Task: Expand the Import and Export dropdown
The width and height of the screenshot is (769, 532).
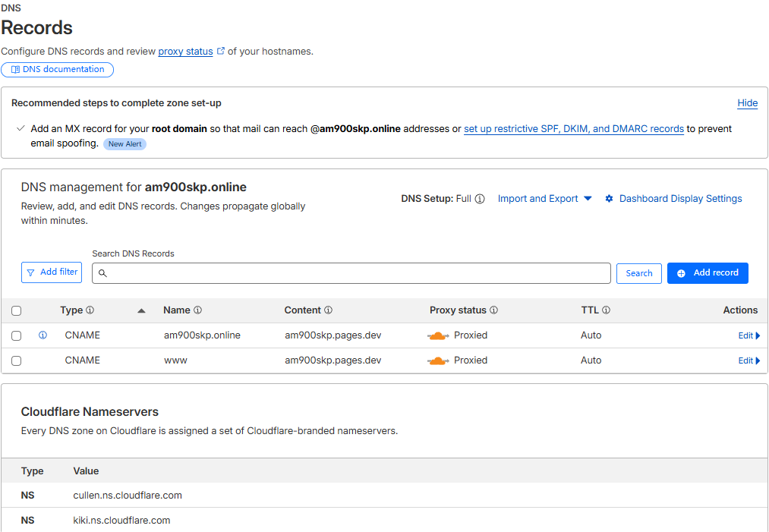Action: [x=545, y=199]
